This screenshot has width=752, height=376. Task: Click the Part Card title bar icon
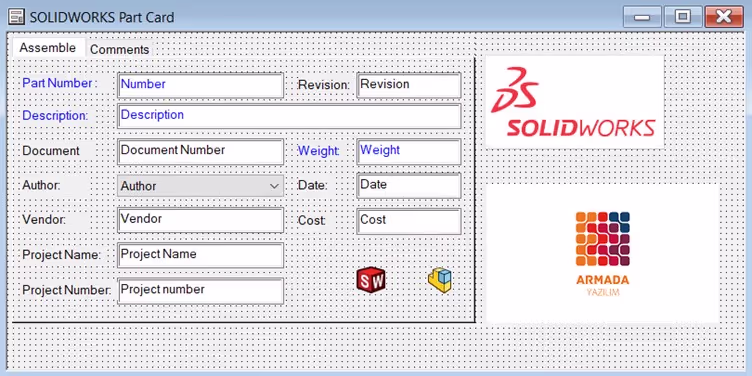[x=16, y=17]
